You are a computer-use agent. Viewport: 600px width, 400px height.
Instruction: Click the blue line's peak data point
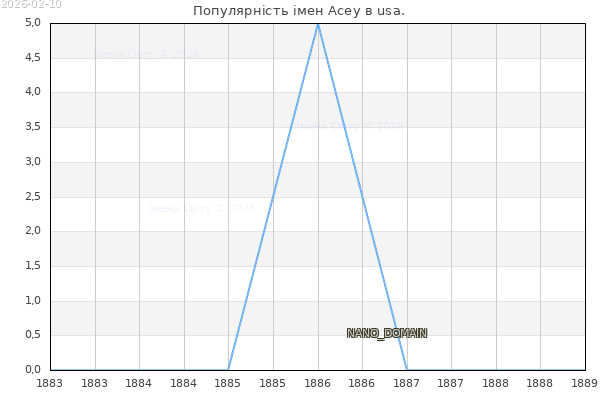pyautogui.click(x=318, y=24)
